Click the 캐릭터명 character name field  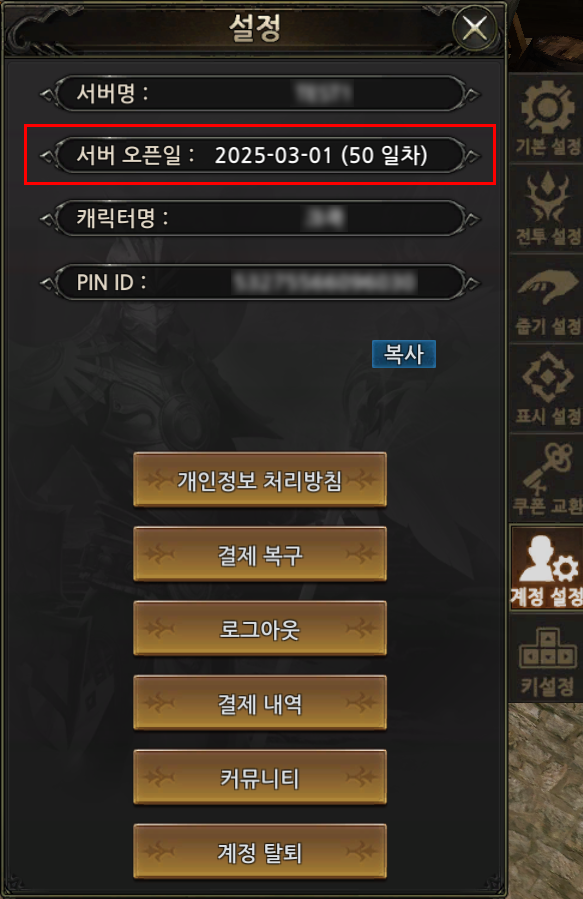[260, 218]
